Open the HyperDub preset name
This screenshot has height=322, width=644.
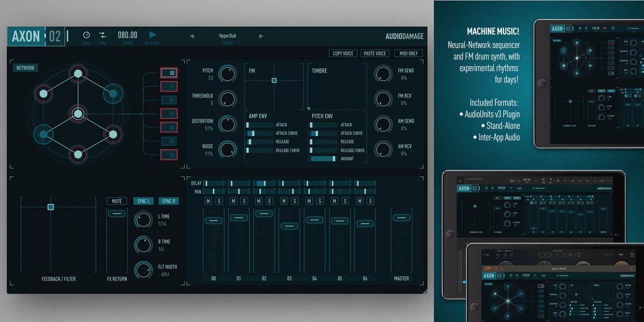228,36
